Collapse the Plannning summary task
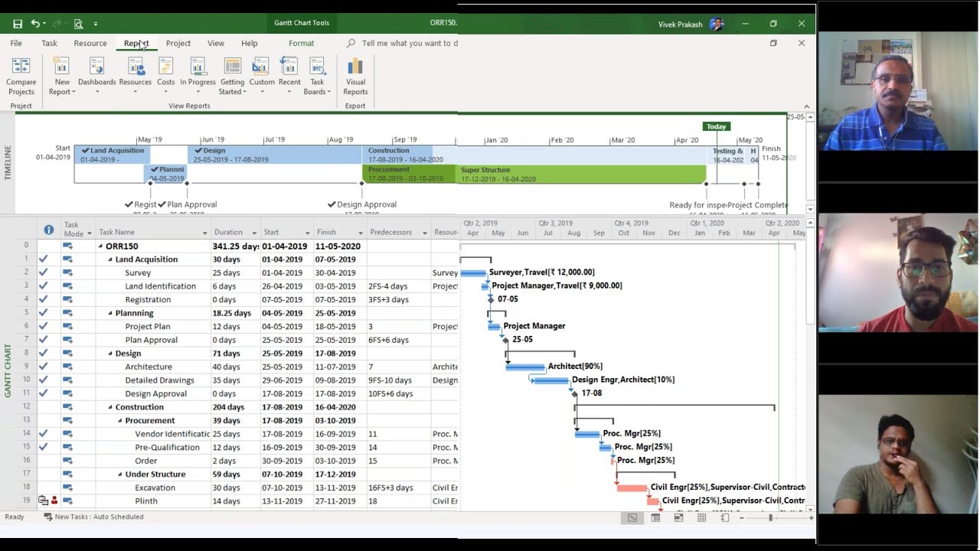980x551 pixels. 110,313
